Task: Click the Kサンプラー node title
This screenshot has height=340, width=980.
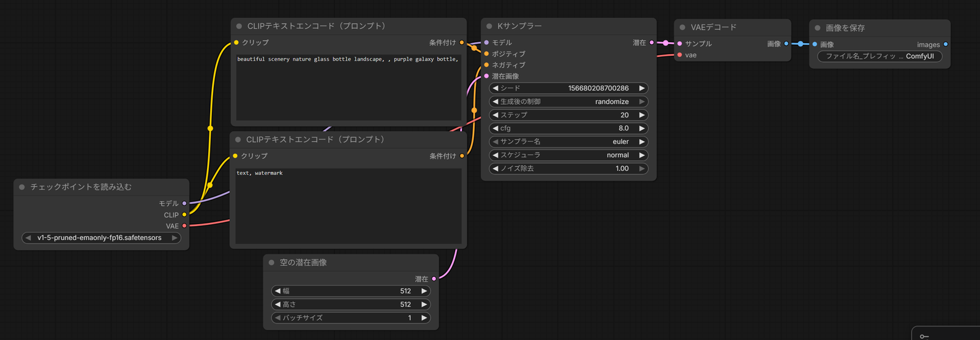Action: pyautogui.click(x=519, y=26)
